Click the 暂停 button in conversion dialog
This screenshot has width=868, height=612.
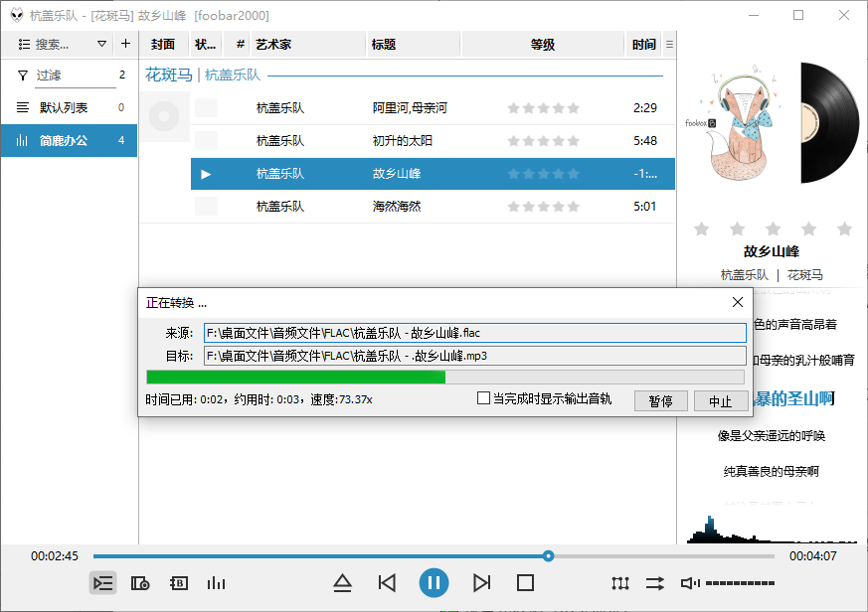coord(660,400)
